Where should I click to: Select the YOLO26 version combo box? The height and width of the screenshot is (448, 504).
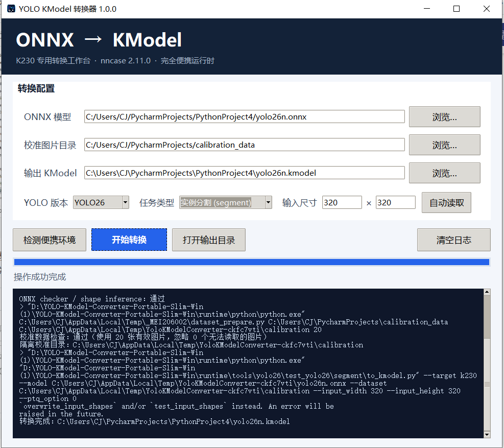pyautogui.click(x=101, y=203)
